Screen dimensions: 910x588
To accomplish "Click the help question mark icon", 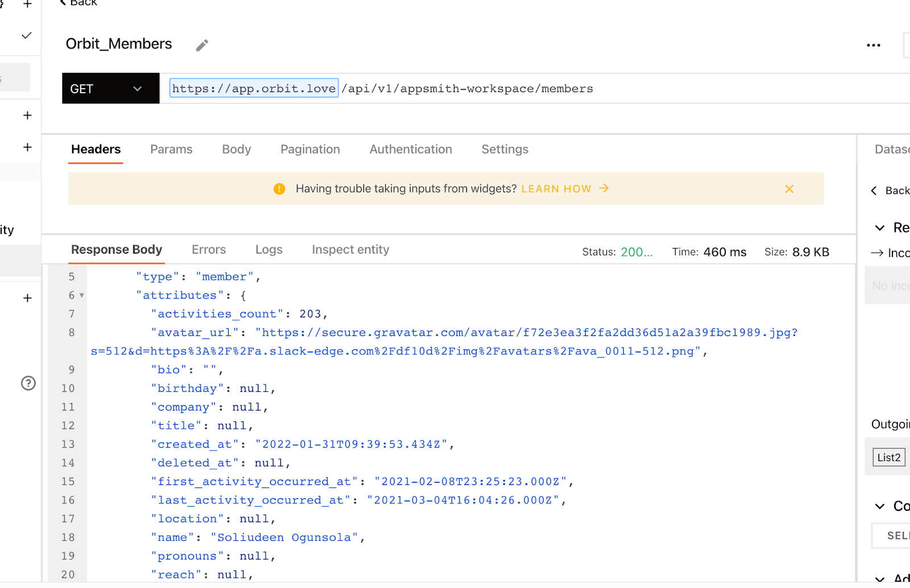I will pyautogui.click(x=28, y=383).
